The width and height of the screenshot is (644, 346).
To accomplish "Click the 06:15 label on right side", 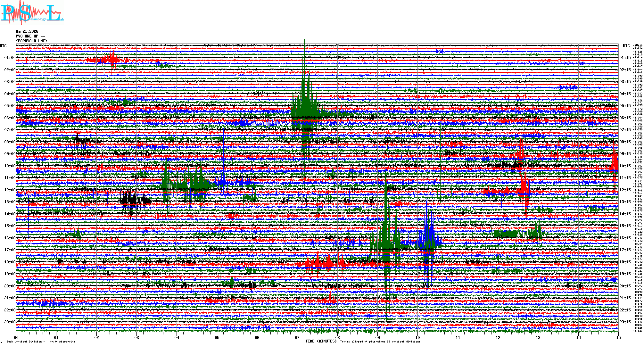I will pos(625,118).
